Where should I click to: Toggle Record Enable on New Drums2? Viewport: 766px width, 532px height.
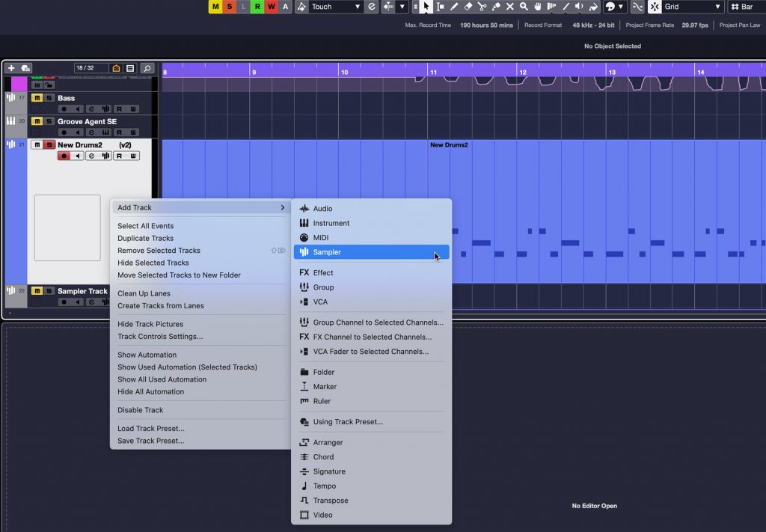coord(64,156)
